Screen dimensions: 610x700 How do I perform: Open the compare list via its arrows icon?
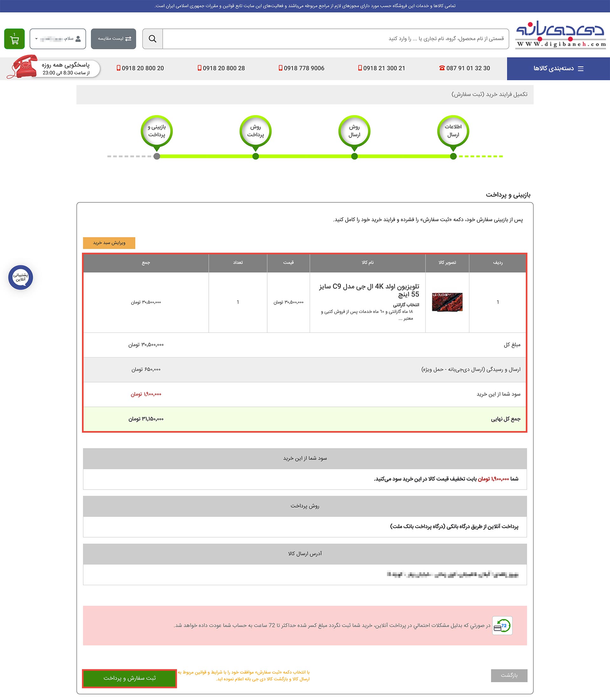[128, 38]
